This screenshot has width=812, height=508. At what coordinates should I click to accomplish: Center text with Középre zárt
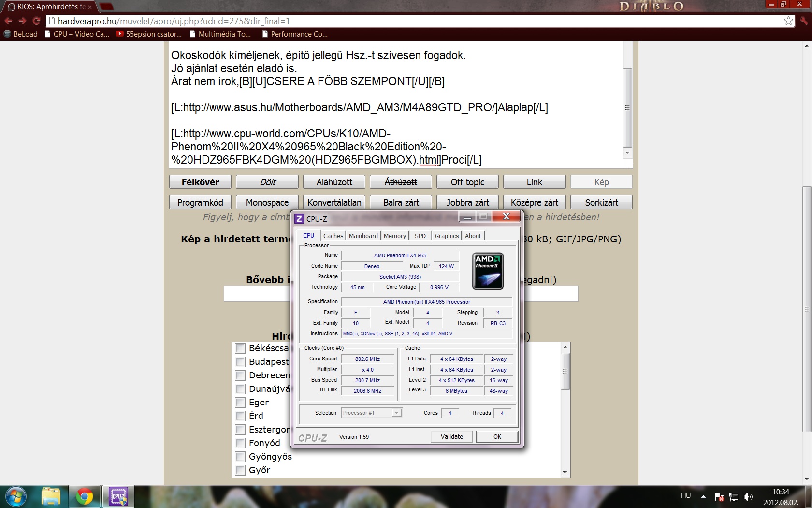tap(535, 202)
